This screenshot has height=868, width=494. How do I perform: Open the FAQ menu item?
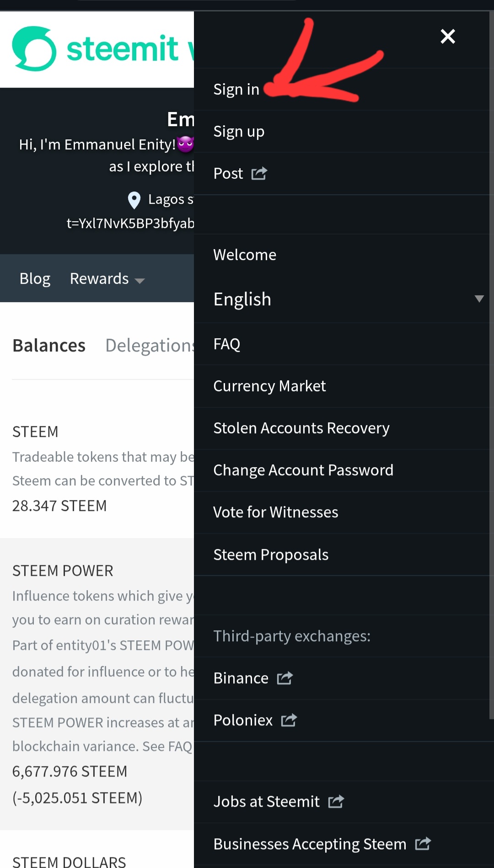coord(227,344)
